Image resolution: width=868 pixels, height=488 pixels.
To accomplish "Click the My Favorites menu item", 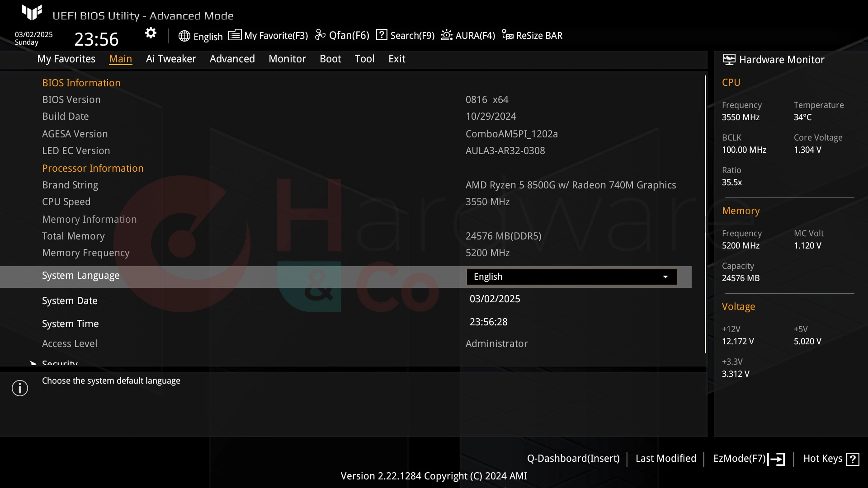I will pyautogui.click(x=66, y=58).
